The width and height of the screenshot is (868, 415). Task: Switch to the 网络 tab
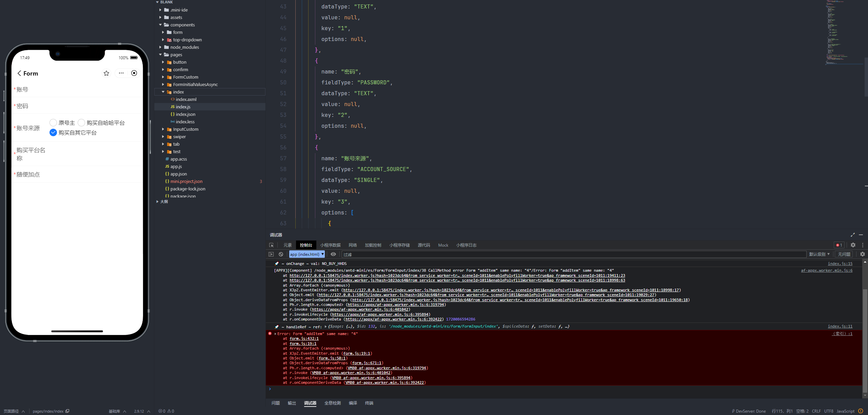tap(353, 245)
